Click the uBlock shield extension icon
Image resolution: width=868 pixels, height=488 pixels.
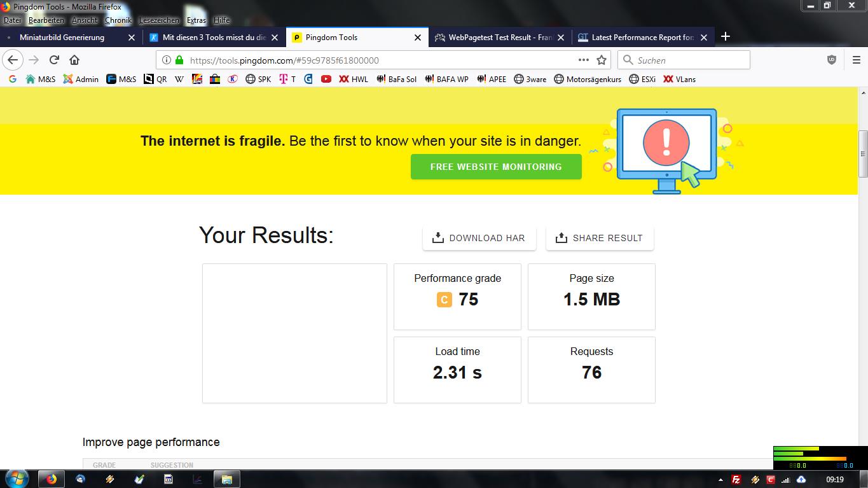tap(831, 60)
